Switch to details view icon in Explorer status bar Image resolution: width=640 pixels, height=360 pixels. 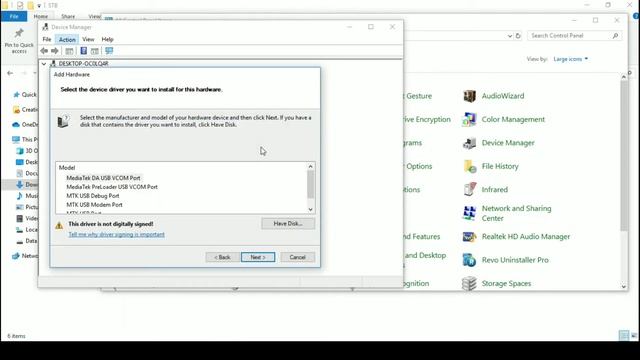pyautogui.click(x=624, y=336)
